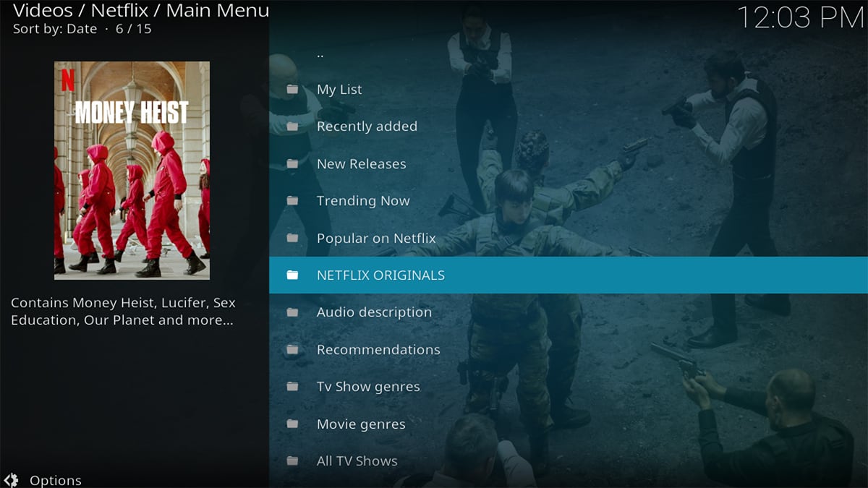Click the folder icon beside My List
Screen dimensions: 868x488
click(292, 90)
